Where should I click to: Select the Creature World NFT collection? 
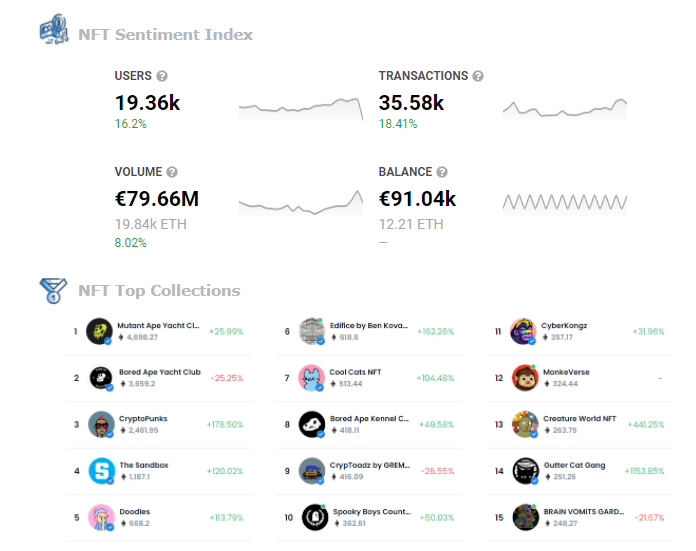[x=579, y=419]
